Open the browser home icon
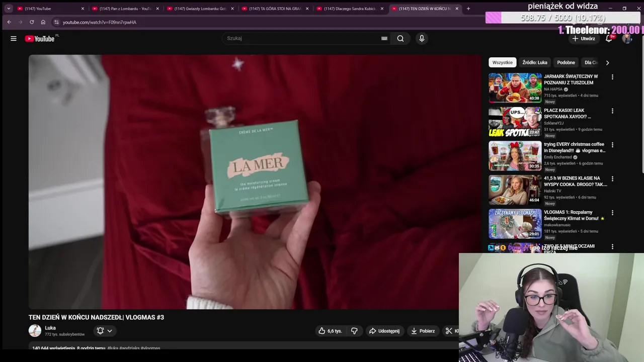 tap(43, 22)
